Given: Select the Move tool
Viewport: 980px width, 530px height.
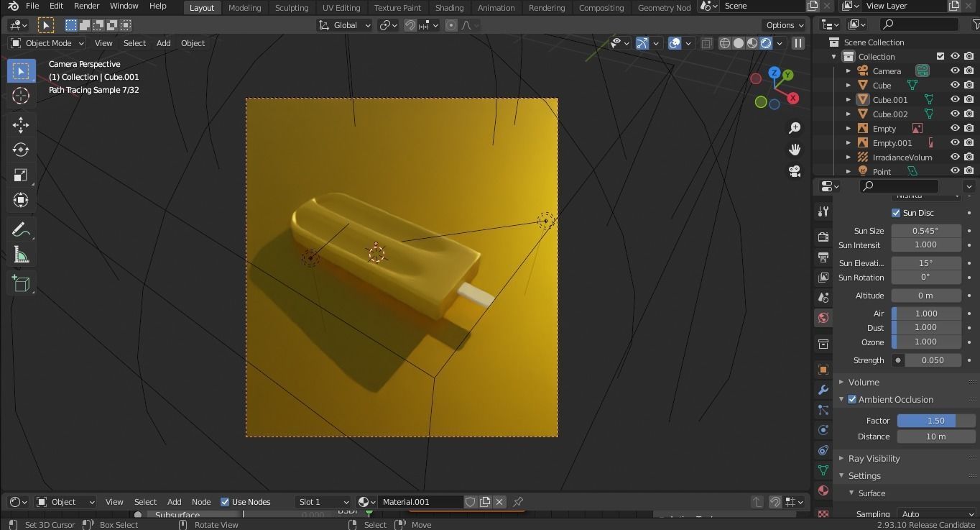Looking at the screenshot, I should click(21, 125).
